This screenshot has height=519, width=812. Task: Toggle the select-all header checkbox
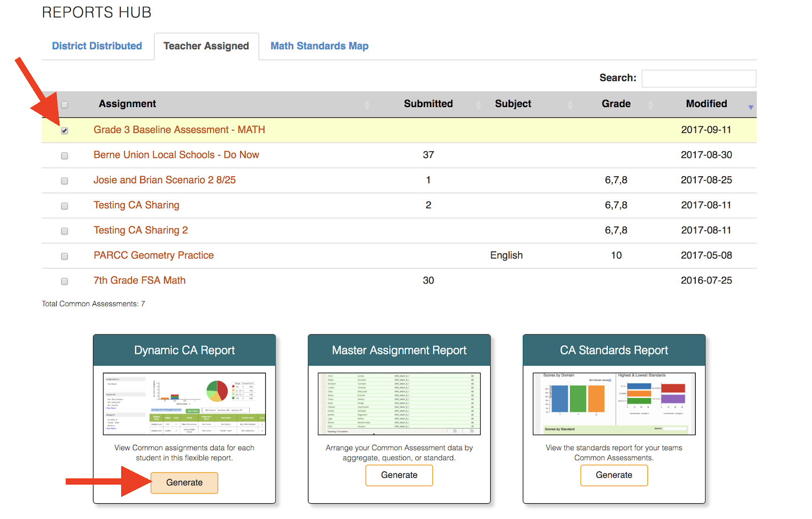pos(64,105)
